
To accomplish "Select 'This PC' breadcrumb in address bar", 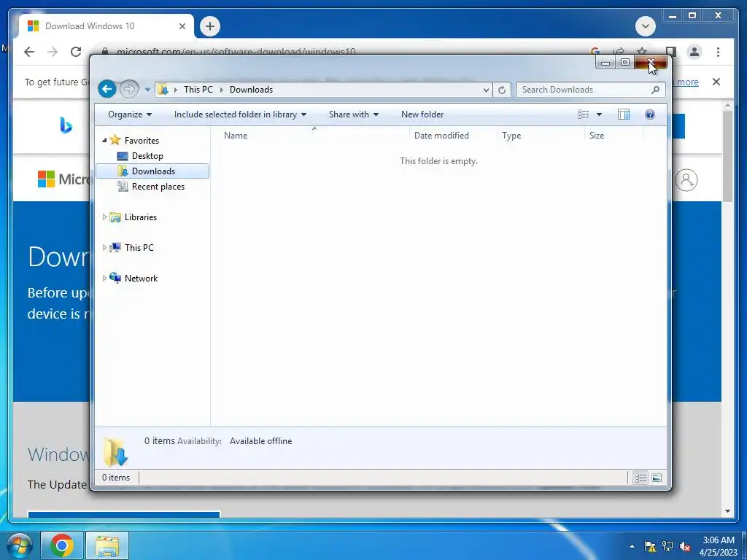I will click(x=198, y=90).
